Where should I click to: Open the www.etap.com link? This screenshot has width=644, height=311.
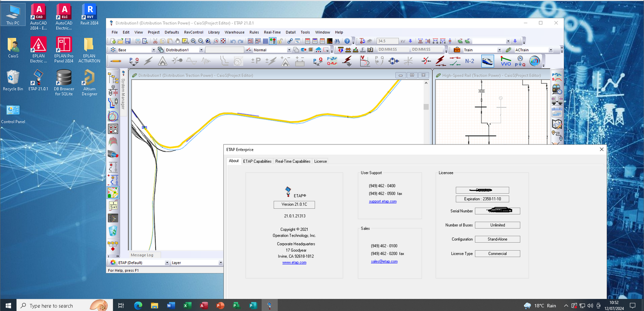(294, 262)
